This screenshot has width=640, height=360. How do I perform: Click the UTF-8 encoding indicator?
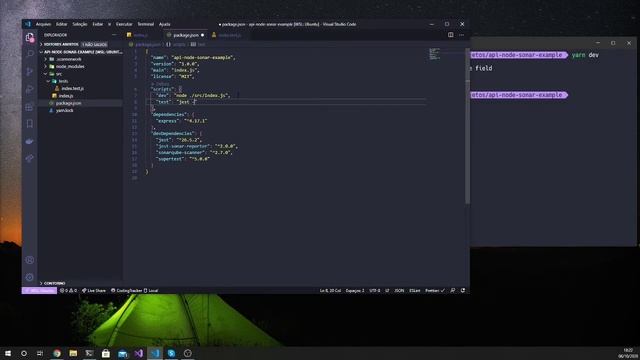375,291
